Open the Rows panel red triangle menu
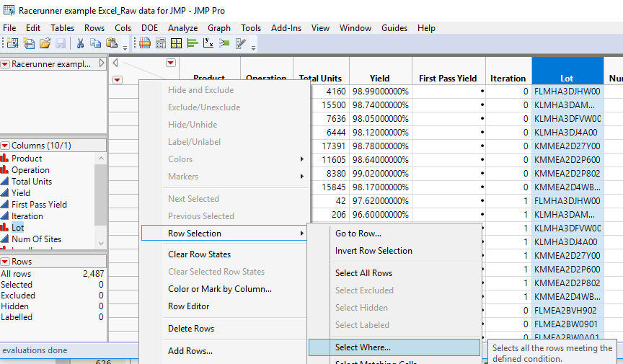Screen dimensions: 623x364 5,262
